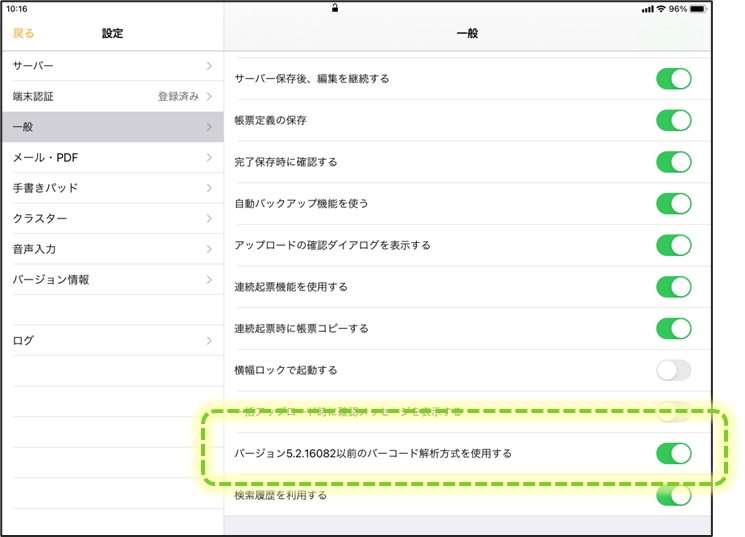Click the 10:16 clock text
The image size is (745, 537).
click(17, 9)
